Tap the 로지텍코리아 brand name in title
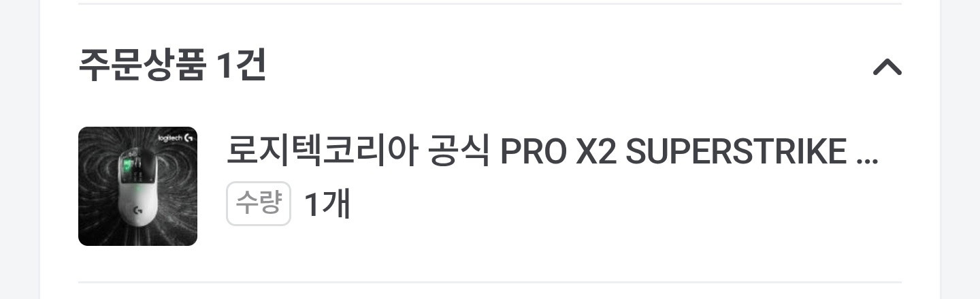 click(x=321, y=153)
